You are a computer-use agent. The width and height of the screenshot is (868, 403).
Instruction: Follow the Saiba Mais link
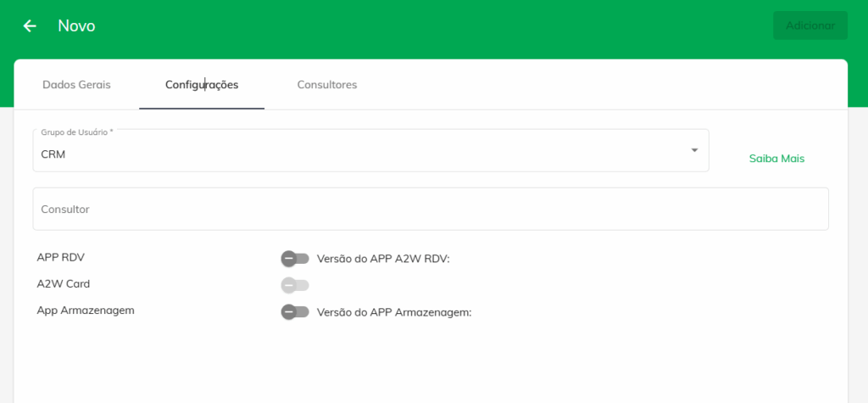click(776, 159)
